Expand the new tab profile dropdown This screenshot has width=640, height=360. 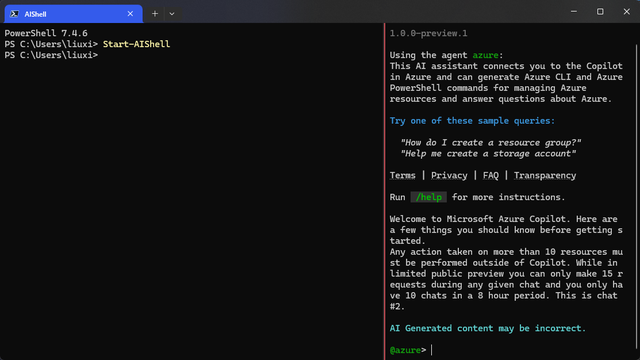click(172, 14)
